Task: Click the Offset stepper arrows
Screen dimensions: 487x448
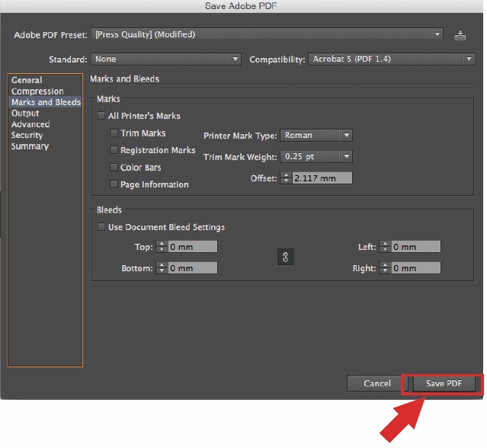Action: [x=286, y=178]
